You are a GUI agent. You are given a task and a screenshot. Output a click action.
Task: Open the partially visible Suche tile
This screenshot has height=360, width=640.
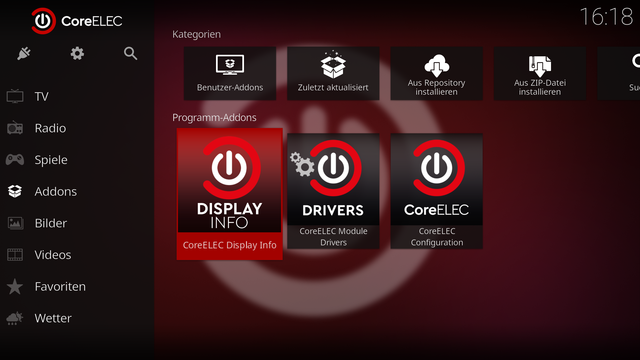619,73
